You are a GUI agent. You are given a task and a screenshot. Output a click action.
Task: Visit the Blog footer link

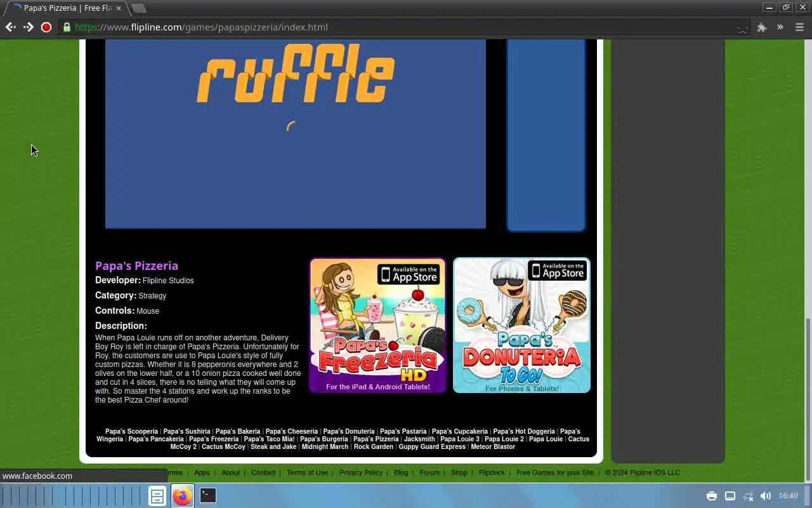[401, 472]
